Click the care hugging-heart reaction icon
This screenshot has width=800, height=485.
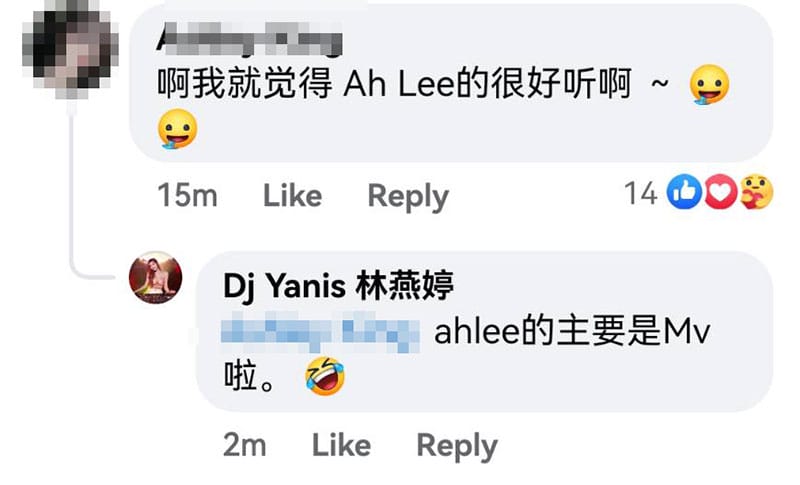click(x=757, y=192)
